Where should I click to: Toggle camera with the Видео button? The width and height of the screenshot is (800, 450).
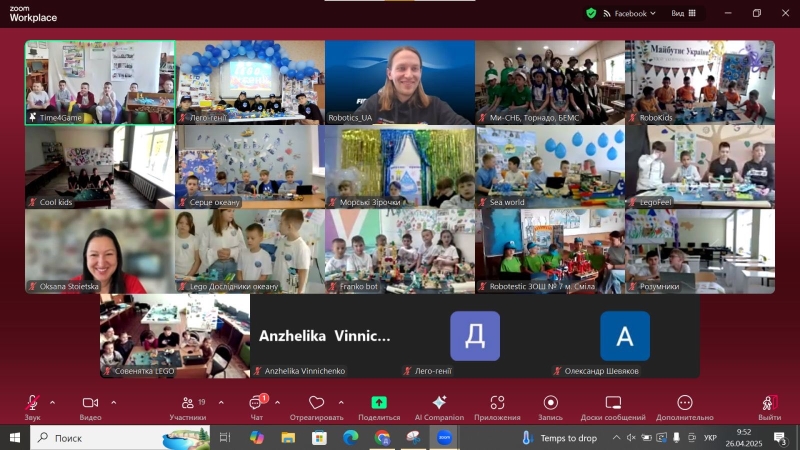pos(90,403)
